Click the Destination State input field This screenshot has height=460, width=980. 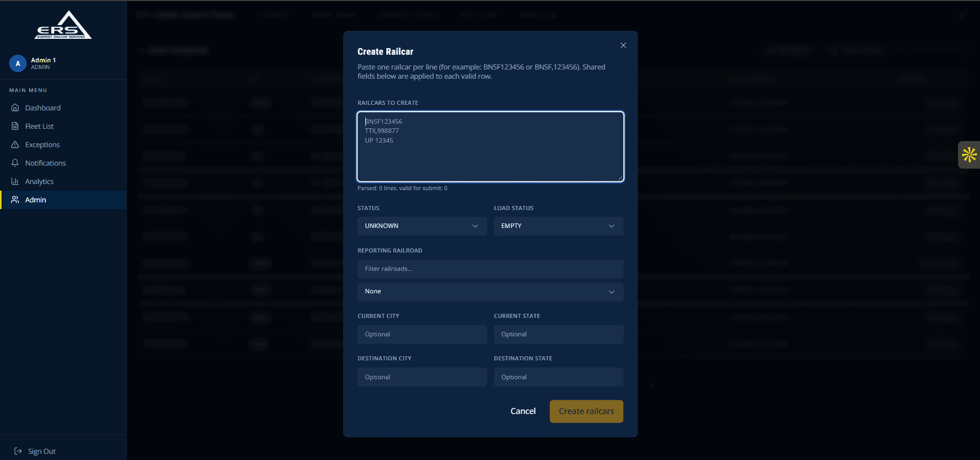(x=558, y=377)
